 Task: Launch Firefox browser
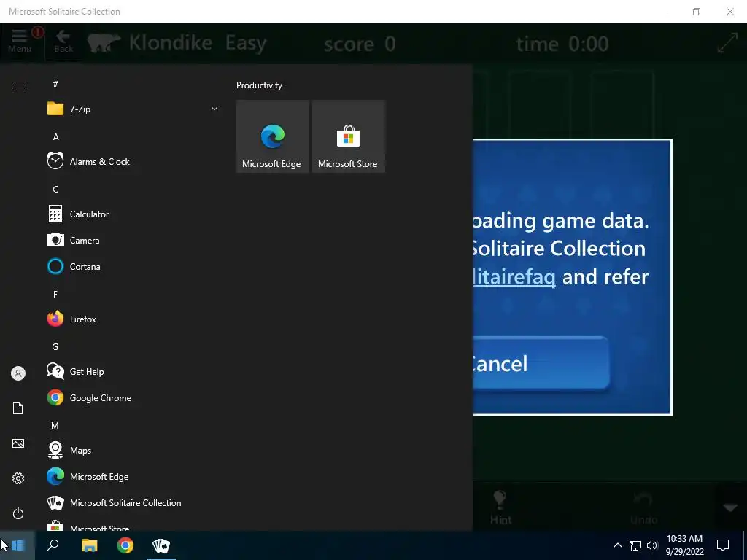pyautogui.click(x=133, y=319)
